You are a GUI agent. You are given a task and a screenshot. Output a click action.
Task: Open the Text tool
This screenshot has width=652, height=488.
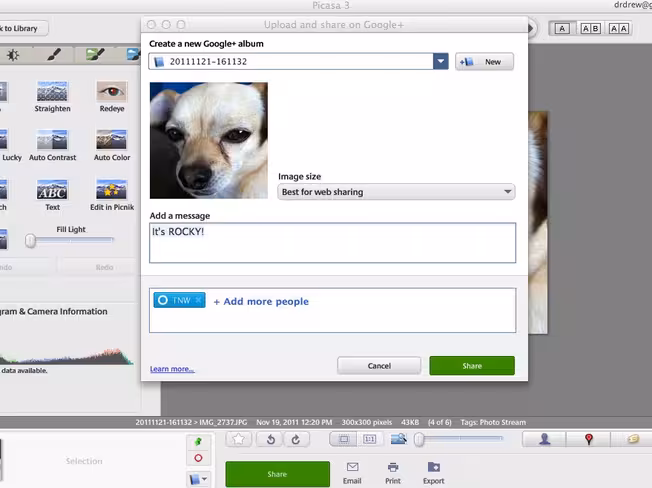point(52,195)
